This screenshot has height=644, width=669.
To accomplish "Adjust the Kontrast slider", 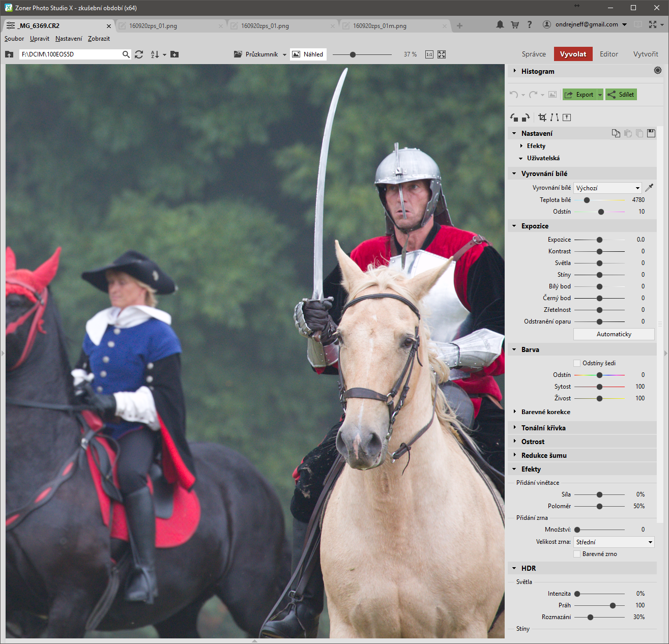I will point(599,251).
